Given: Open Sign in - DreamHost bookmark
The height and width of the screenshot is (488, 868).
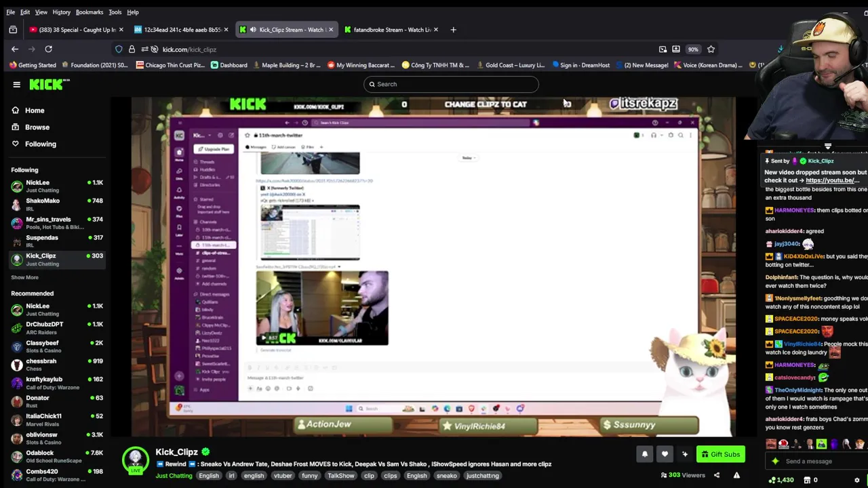Looking at the screenshot, I should (581, 65).
